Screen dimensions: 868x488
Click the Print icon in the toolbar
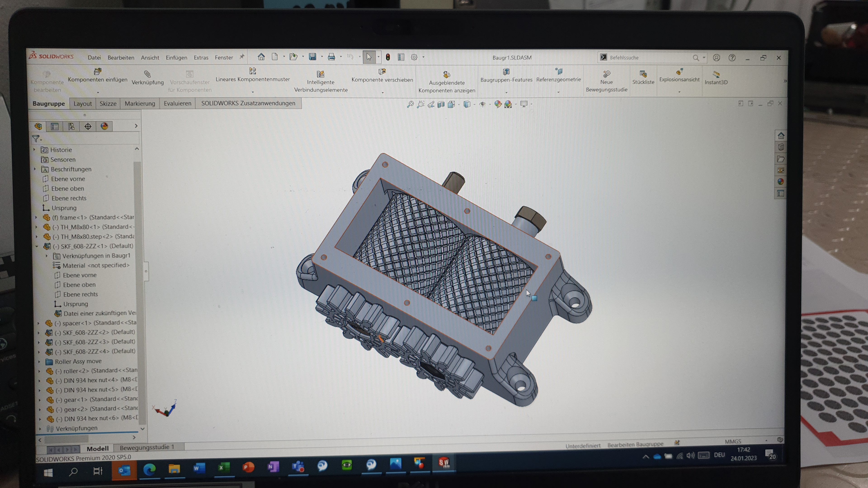point(331,57)
